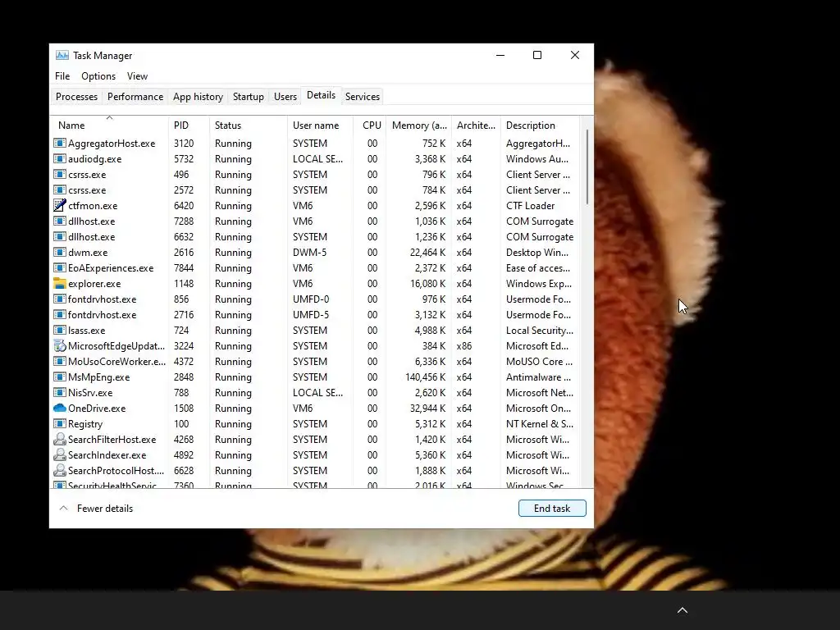
Task: Click the audiodg.exe process icon
Action: 59,158
